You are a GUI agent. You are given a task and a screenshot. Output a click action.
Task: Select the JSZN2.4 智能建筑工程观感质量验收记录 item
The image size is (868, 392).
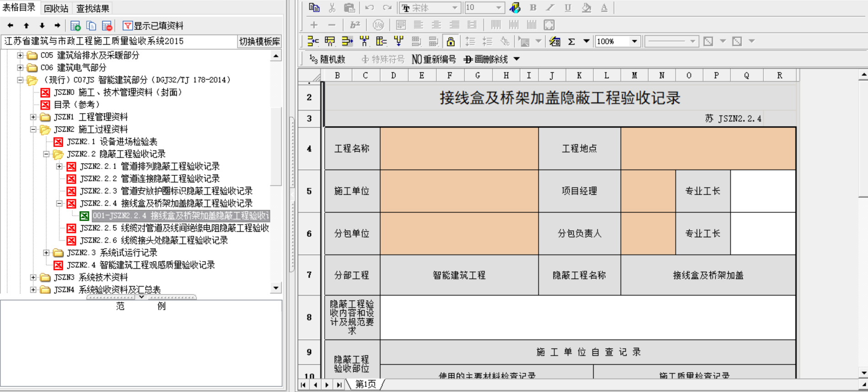(141, 265)
